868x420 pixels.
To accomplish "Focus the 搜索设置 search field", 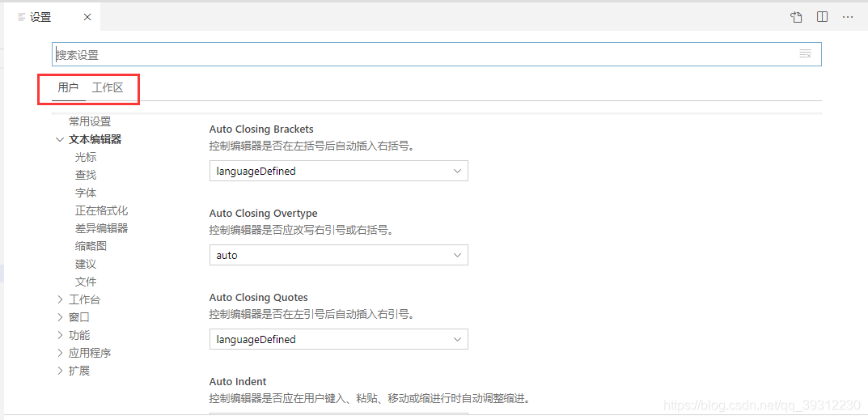I will [x=436, y=55].
